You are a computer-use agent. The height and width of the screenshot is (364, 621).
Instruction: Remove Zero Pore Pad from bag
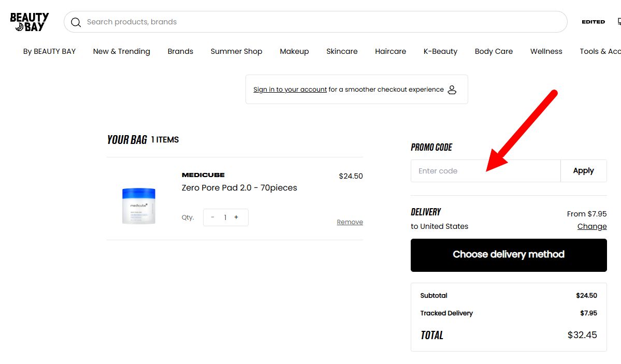point(350,222)
